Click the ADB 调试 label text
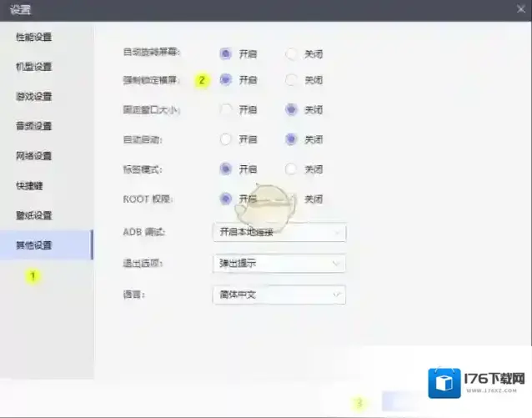The width and height of the screenshot is (532, 418). click(144, 232)
